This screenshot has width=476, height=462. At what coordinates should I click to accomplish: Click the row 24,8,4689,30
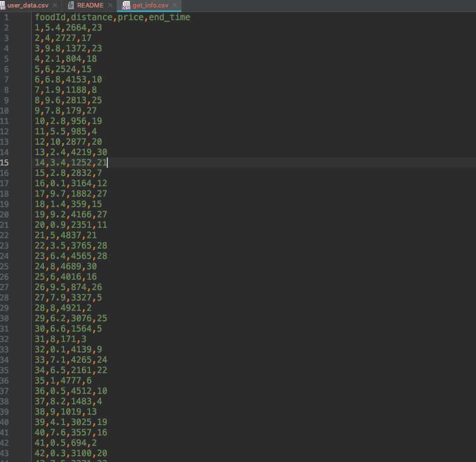point(66,266)
